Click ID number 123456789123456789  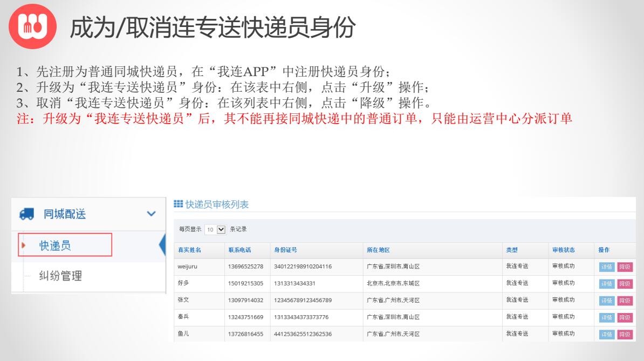pos(303,300)
